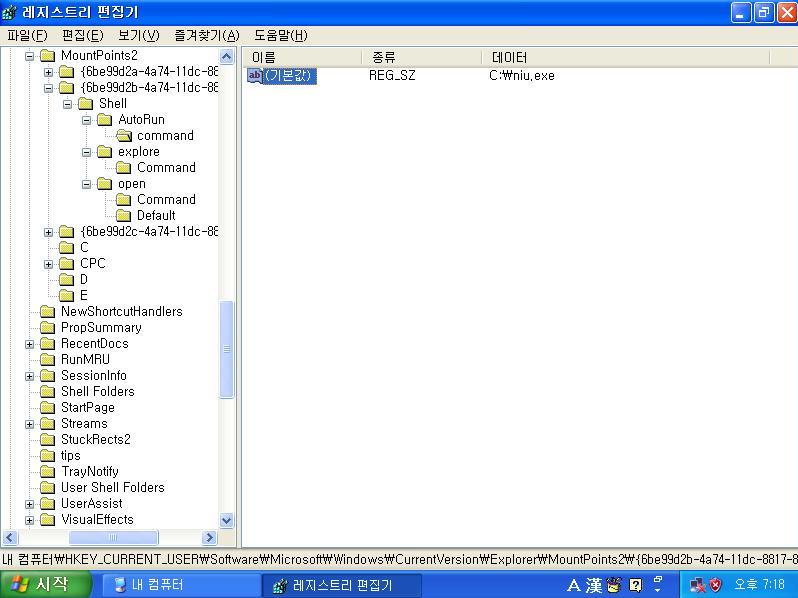
Task: Click folder icon of Command under explore
Action: (x=124, y=167)
